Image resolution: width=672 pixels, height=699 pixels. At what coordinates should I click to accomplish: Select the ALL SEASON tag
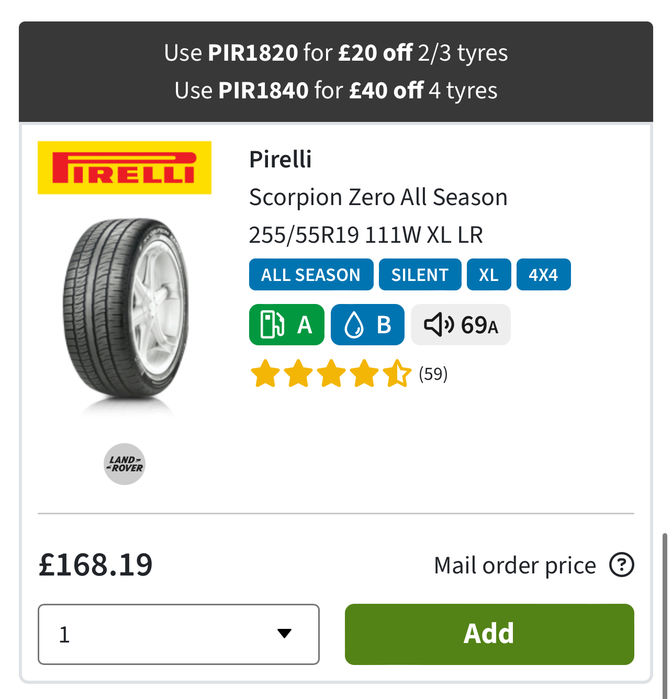[311, 275]
